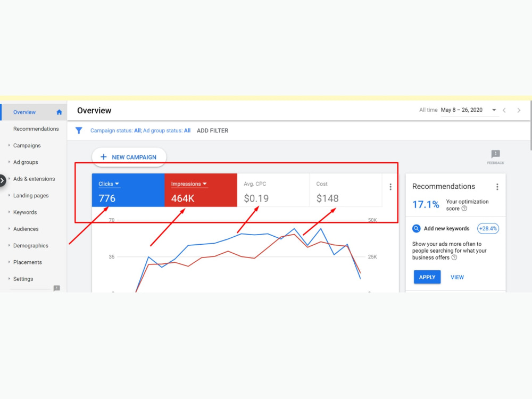Click the 'Add new keywords' heading

point(446,229)
